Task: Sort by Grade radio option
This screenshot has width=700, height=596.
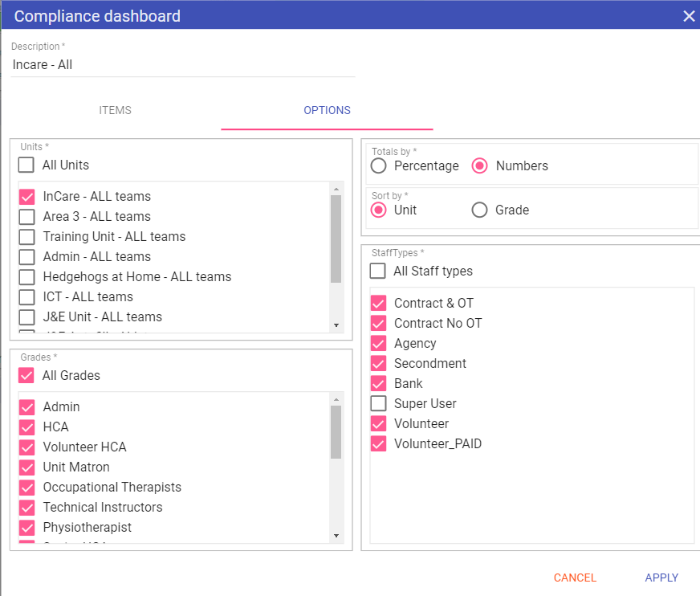Action: tap(480, 210)
